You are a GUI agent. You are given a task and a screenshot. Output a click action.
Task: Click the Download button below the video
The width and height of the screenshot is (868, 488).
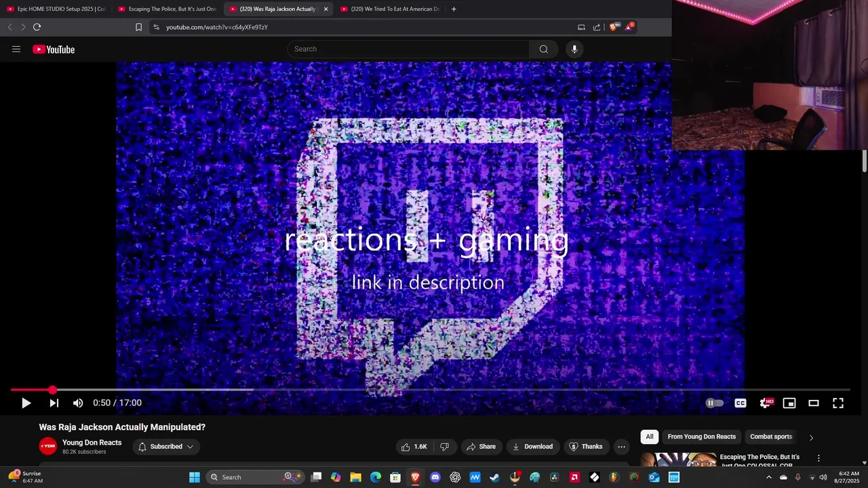pos(532,447)
